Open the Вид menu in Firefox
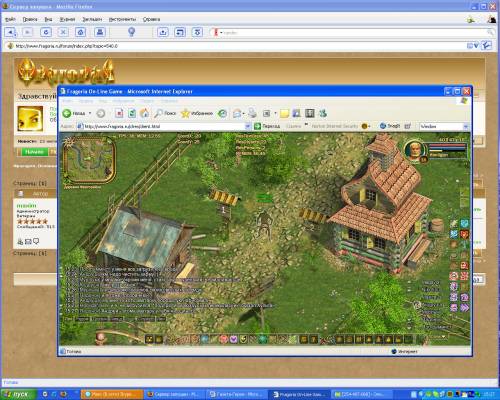This screenshot has height=400, width=500. [x=48, y=19]
